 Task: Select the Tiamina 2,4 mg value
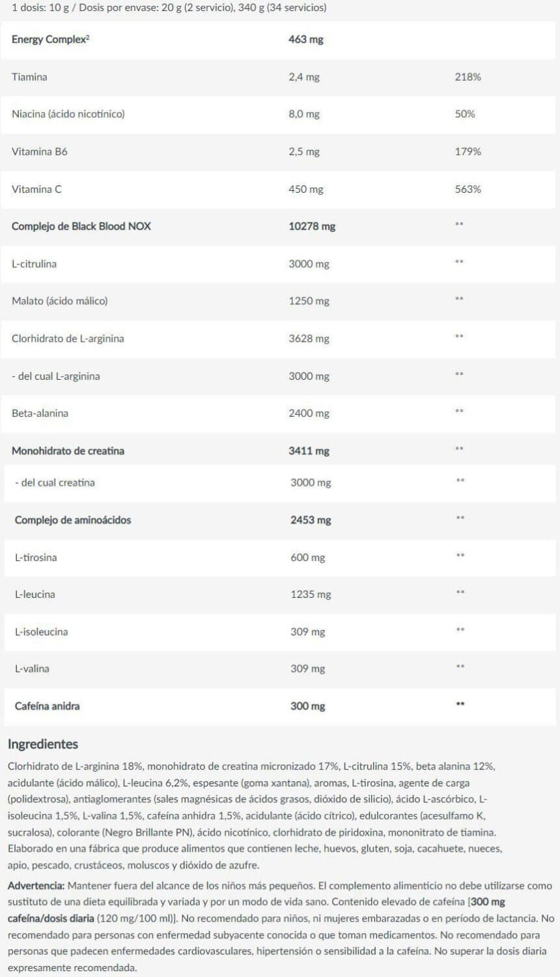pyautogui.click(x=304, y=77)
